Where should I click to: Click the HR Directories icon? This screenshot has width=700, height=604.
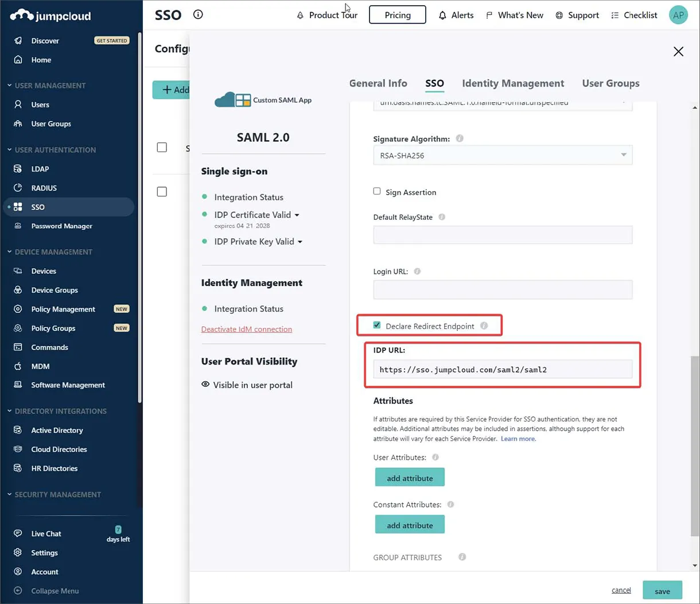click(x=18, y=468)
